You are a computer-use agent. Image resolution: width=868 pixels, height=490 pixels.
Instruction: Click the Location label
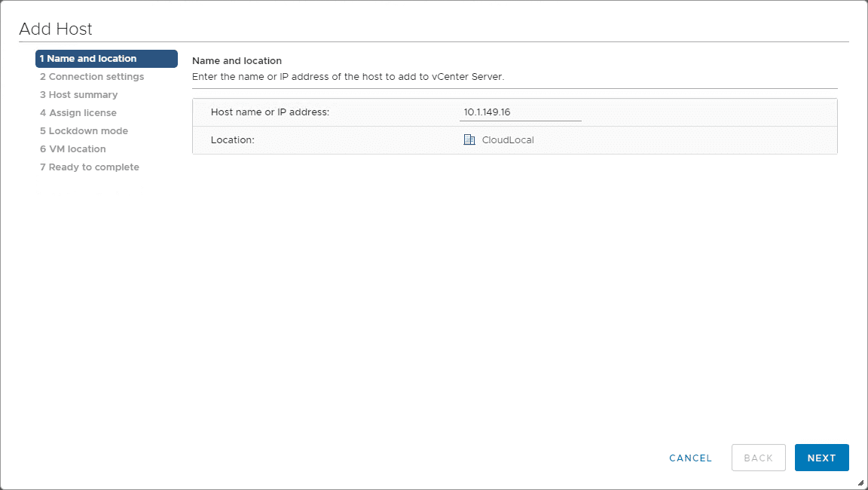233,140
